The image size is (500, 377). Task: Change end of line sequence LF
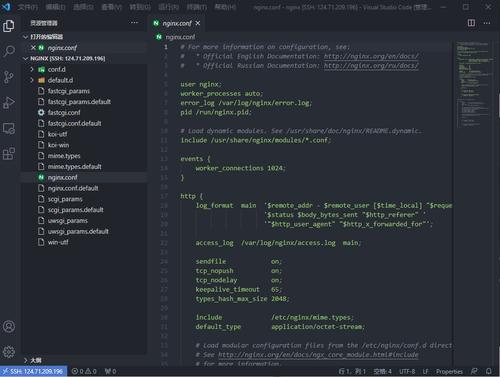425,371
